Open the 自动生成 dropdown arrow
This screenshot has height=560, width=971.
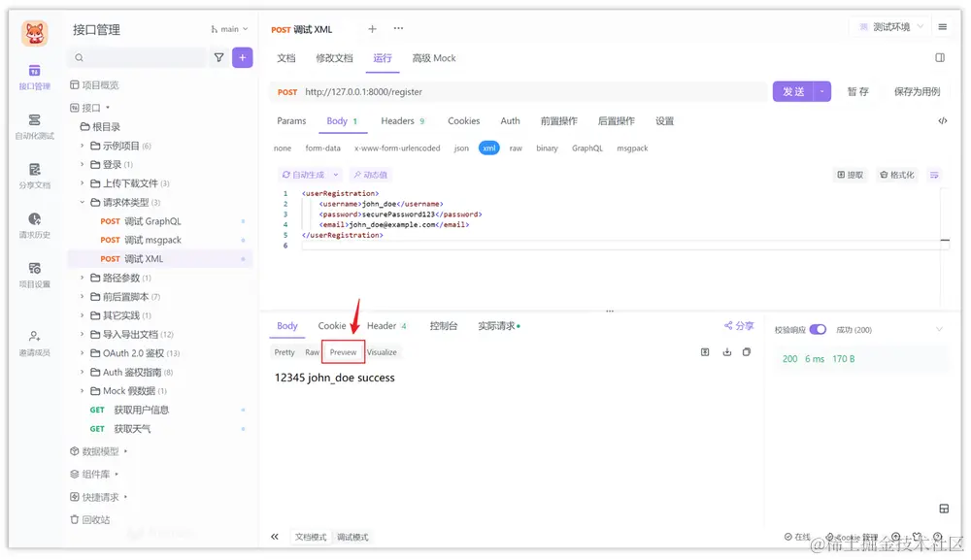point(336,175)
